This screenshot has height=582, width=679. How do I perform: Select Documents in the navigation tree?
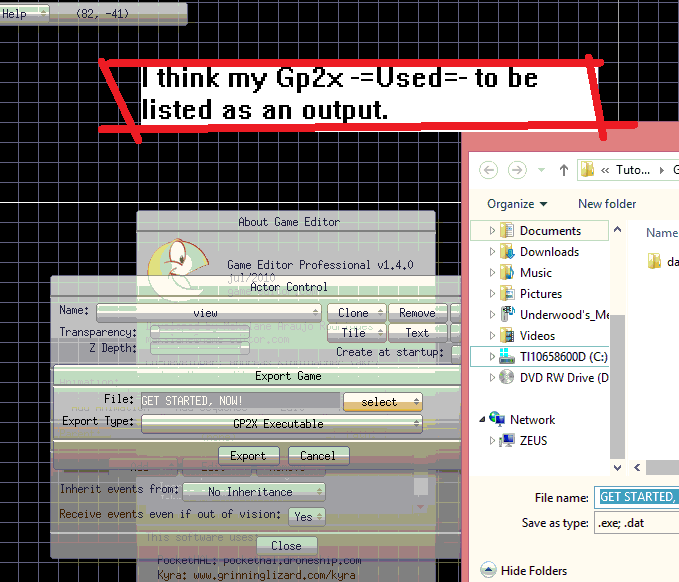click(550, 230)
